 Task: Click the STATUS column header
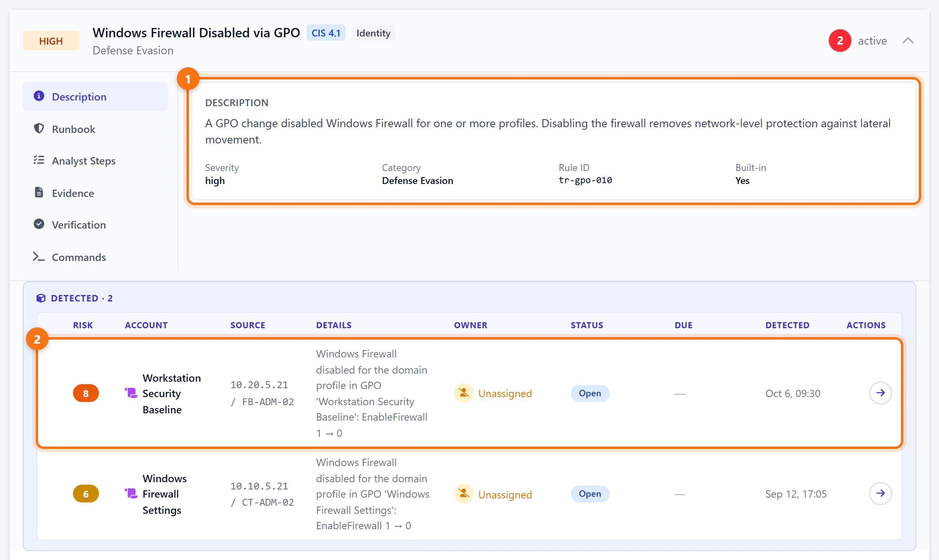[x=587, y=325]
